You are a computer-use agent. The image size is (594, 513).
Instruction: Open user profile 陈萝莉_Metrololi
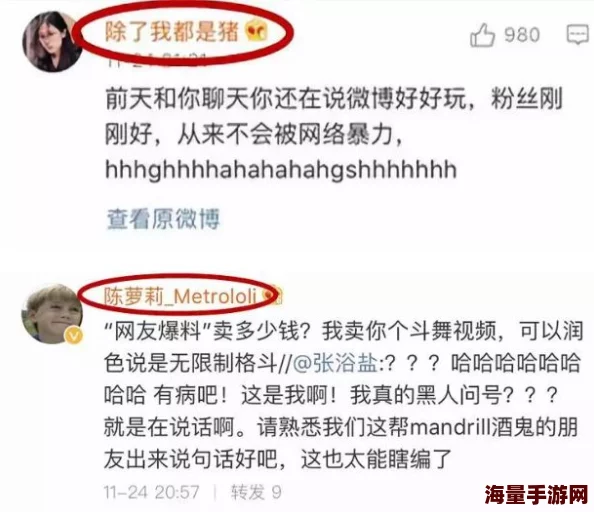point(181,296)
